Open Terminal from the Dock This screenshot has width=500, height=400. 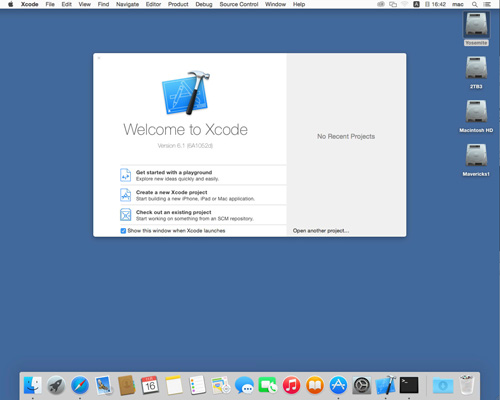coord(409,385)
